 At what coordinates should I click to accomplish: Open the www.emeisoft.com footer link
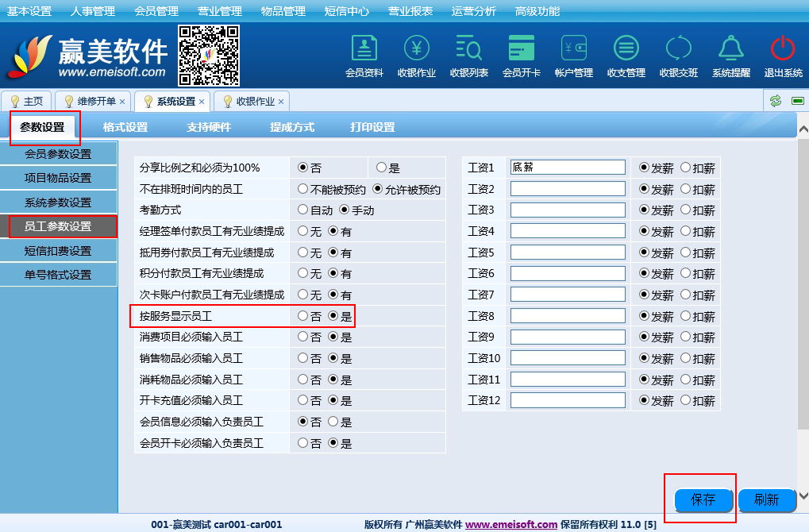click(511, 524)
